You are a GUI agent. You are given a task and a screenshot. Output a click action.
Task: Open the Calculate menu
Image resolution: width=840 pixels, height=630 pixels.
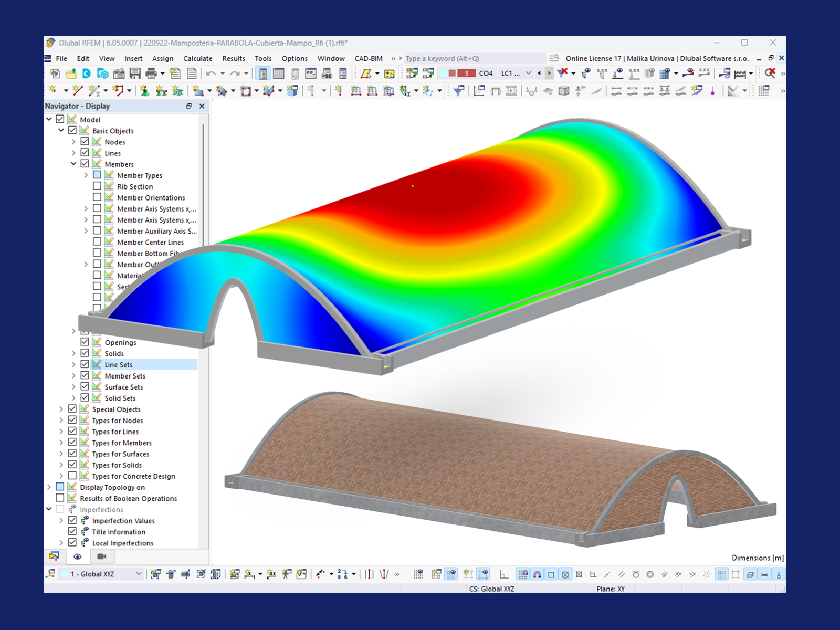point(198,58)
